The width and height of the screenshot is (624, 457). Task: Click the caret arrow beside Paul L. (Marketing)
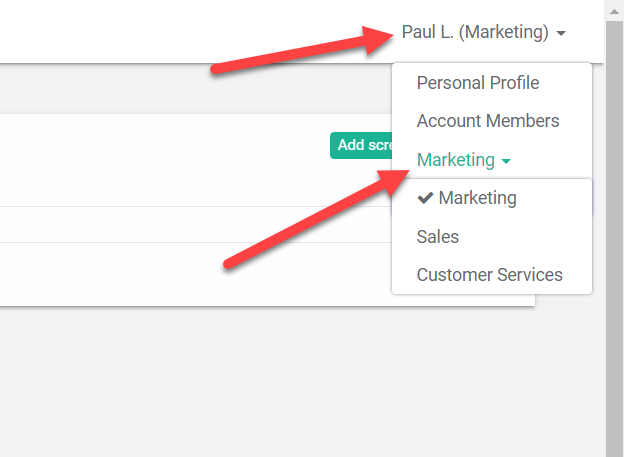coord(561,33)
